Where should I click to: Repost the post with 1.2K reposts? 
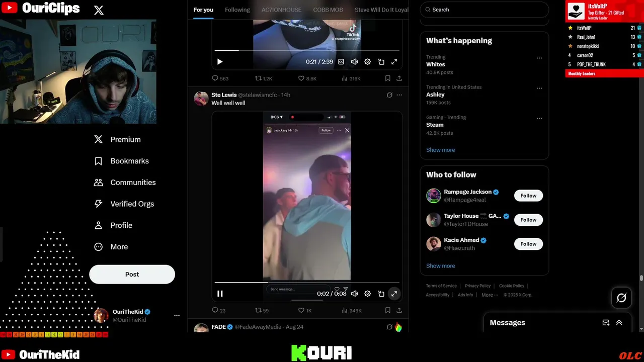pos(264,78)
